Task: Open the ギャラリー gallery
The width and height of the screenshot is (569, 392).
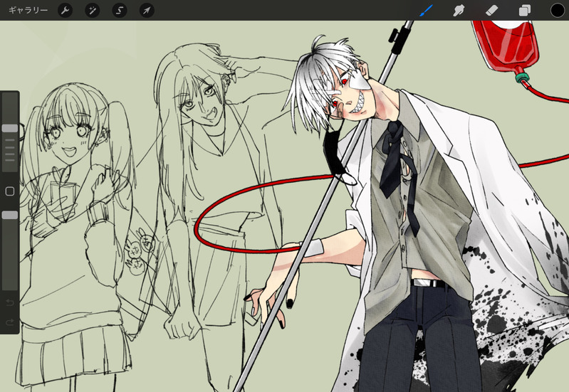Action: pyautogui.click(x=28, y=10)
